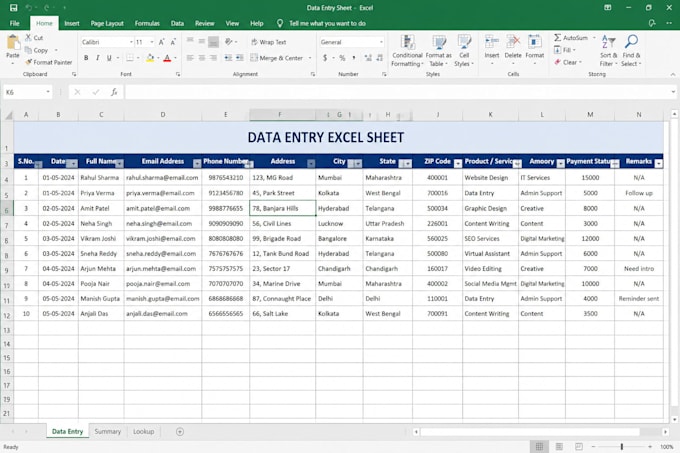Open Conditional Formatting

point(407,51)
